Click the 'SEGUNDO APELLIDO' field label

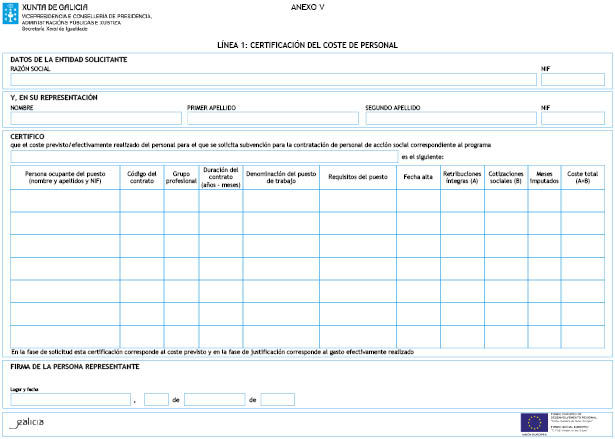pos(393,107)
